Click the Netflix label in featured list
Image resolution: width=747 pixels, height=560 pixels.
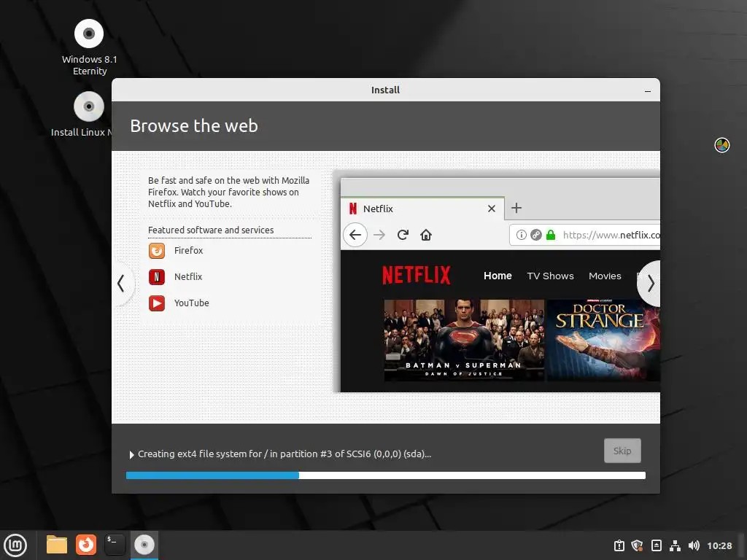tap(188, 276)
